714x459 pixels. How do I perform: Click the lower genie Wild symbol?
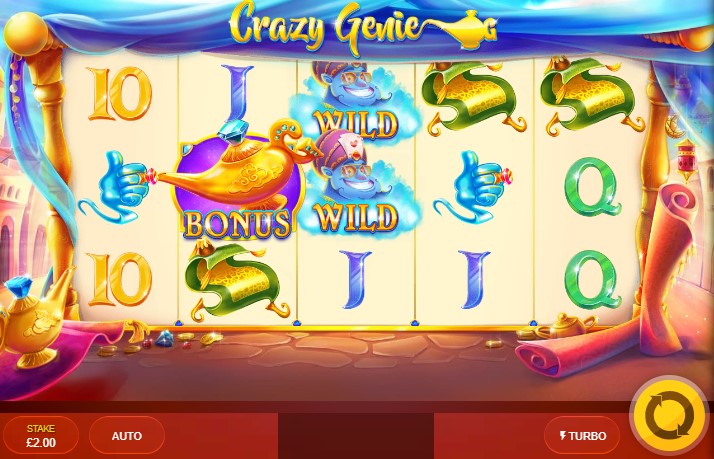[x=356, y=183]
